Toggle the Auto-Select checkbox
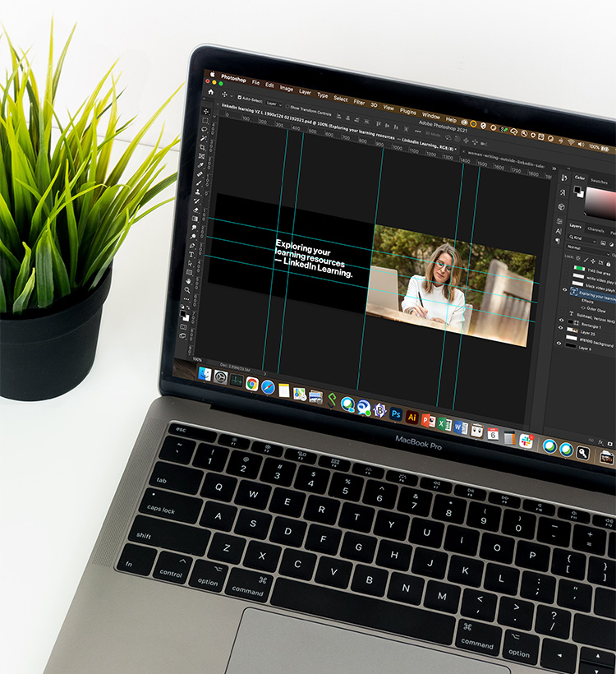616x674 pixels. (240, 98)
